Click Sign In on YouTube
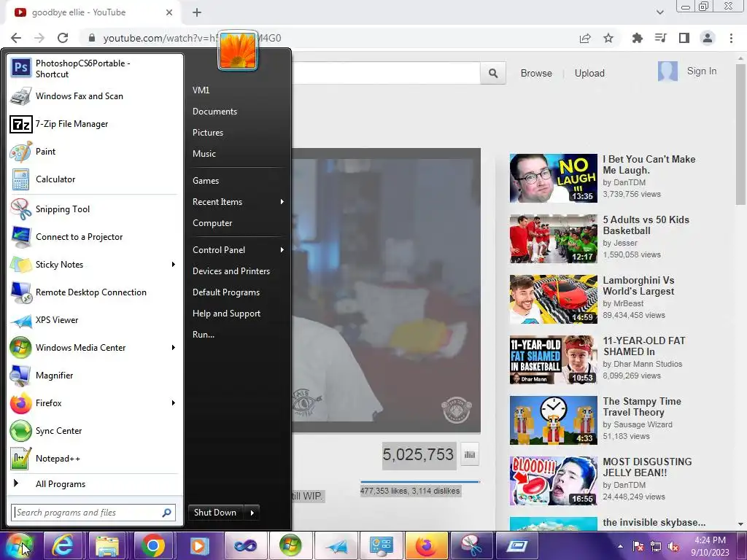747x560 pixels. 701,71
